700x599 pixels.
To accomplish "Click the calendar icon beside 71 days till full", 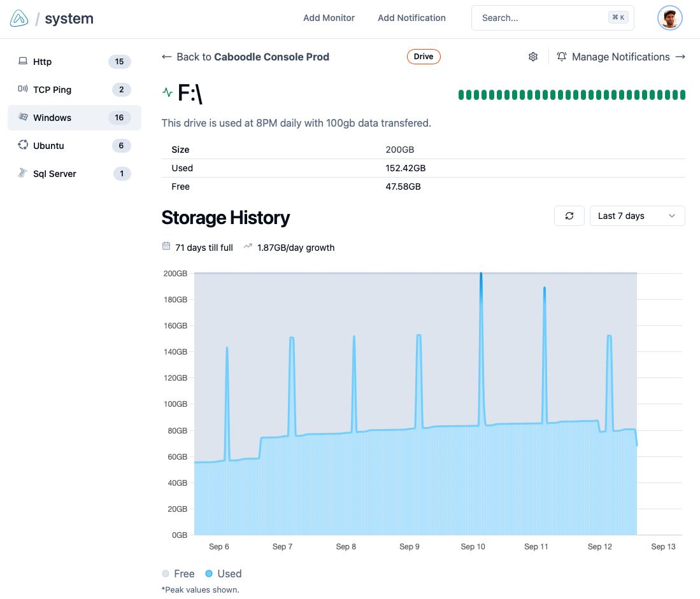I will [166, 247].
